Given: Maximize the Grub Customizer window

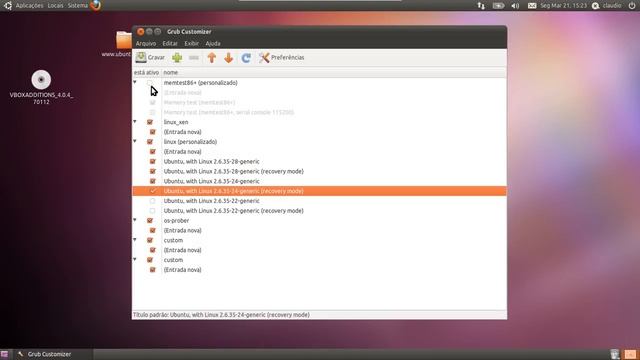Looking at the screenshot, I should coord(158,31).
